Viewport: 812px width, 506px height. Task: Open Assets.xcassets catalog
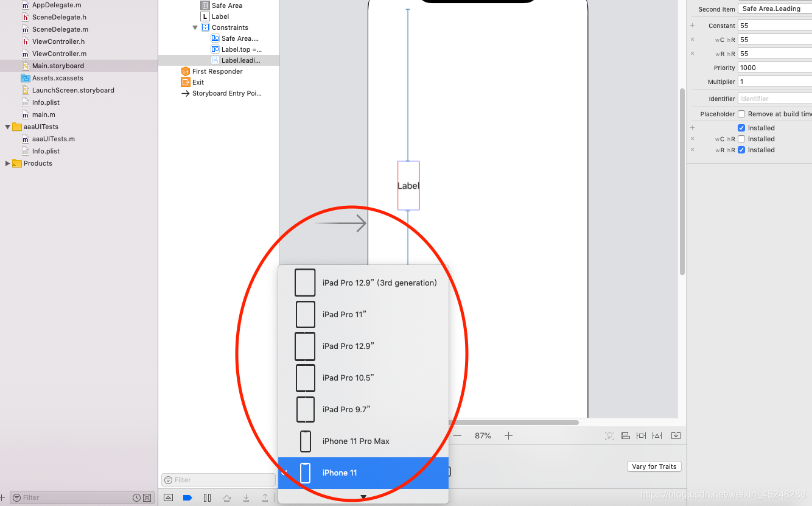tap(57, 78)
